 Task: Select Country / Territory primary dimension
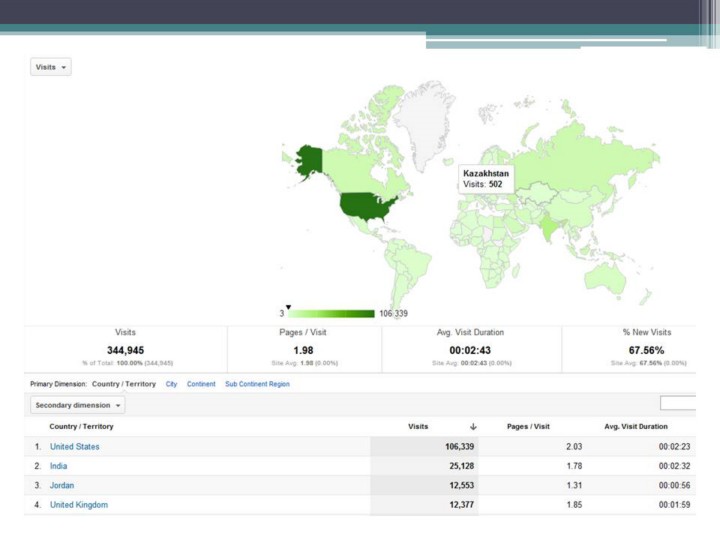[x=123, y=384]
